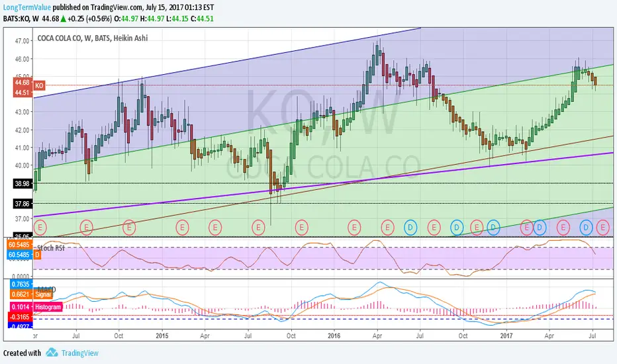The height and width of the screenshot is (364, 617).
Task: Click the chart title COCA COLA CO, Heikin Ashi
Action: pyautogui.click(x=93, y=38)
